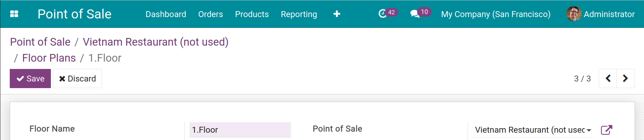Go to Floor Plans breadcrumb
This screenshot has width=644, height=140.
(49, 58)
